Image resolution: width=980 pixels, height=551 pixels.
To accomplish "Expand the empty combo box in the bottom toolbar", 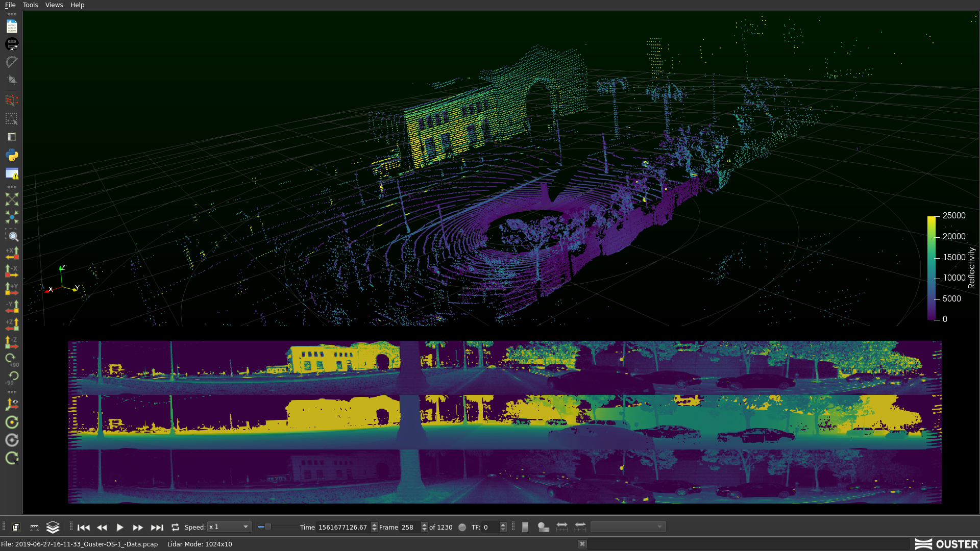I will [x=628, y=527].
